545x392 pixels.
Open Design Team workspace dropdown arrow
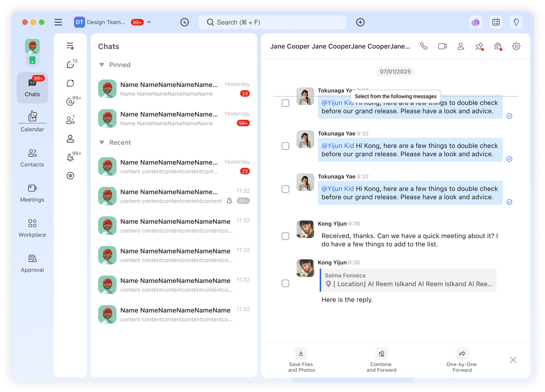click(x=149, y=22)
